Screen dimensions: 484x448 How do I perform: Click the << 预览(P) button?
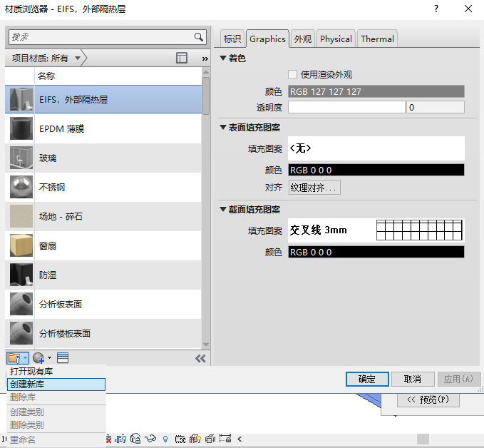point(428,399)
